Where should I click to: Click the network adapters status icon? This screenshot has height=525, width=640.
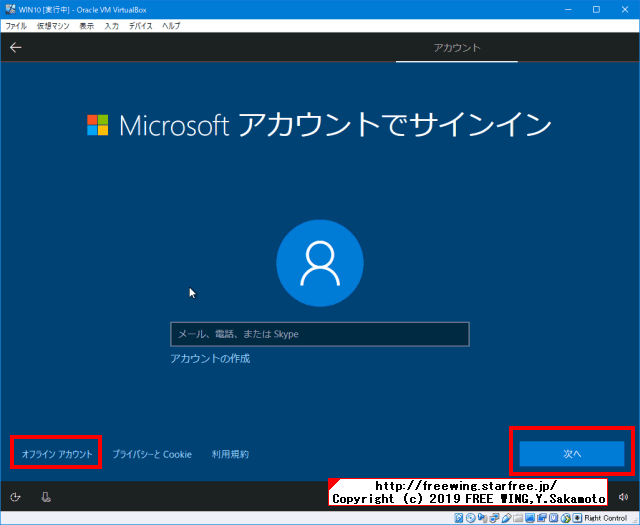494,518
